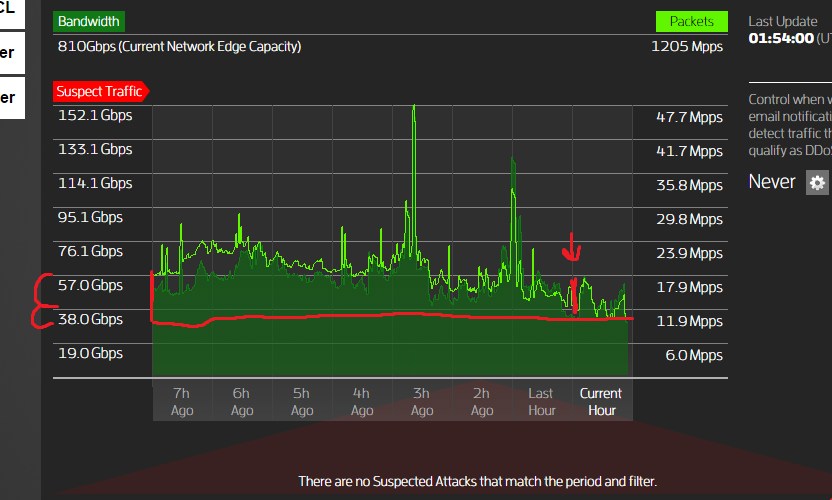Select the 5h Ago time column

[302, 402]
